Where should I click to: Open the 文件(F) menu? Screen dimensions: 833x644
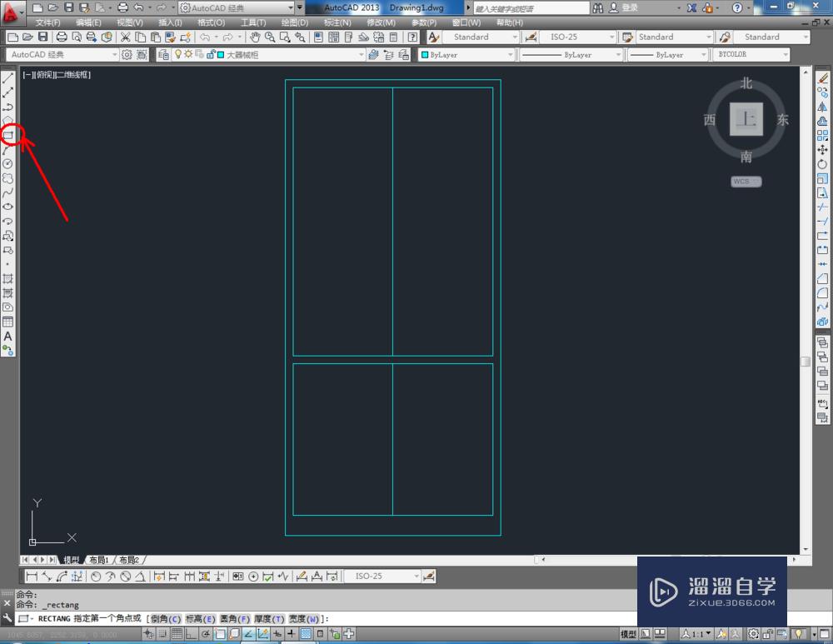(47, 22)
